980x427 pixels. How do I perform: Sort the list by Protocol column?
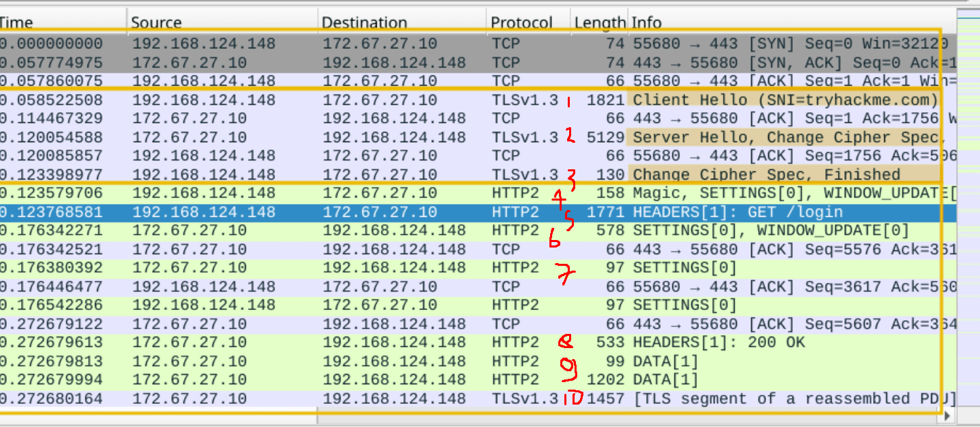(x=528, y=22)
